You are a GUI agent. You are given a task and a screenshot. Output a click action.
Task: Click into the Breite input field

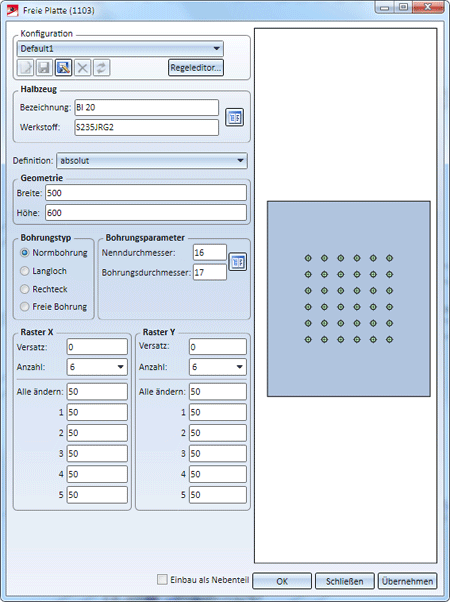[x=146, y=193]
